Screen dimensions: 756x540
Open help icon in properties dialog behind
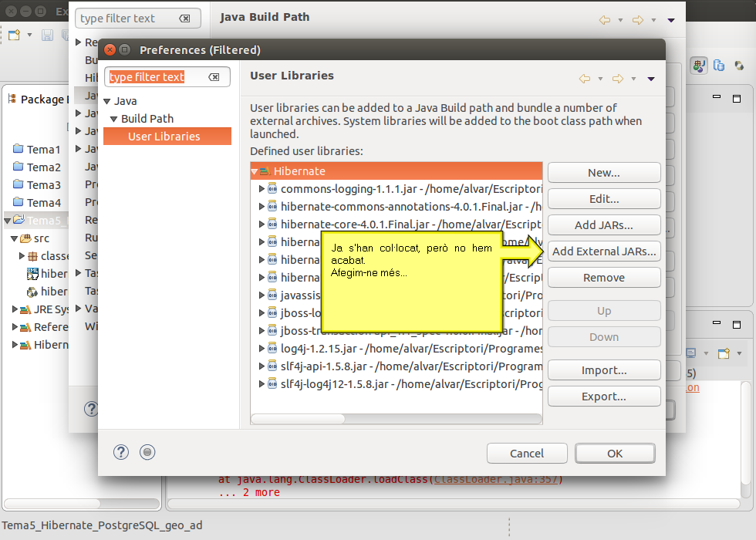point(91,409)
